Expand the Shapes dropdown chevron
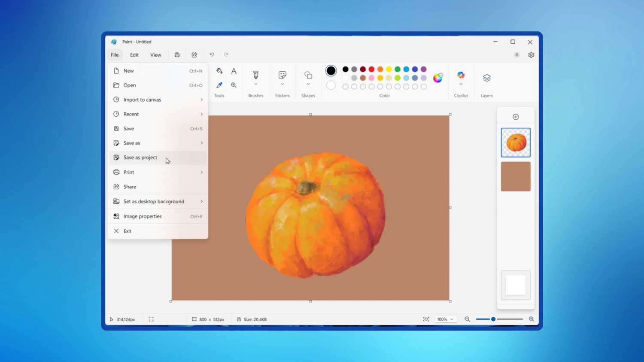Screen dimensions: 644x362 pos(308,84)
